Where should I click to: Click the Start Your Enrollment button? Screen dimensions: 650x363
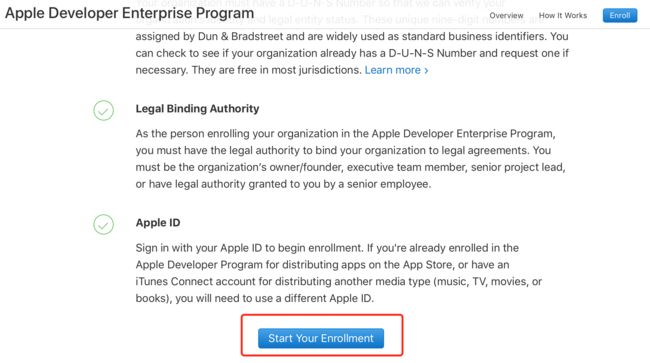(321, 338)
